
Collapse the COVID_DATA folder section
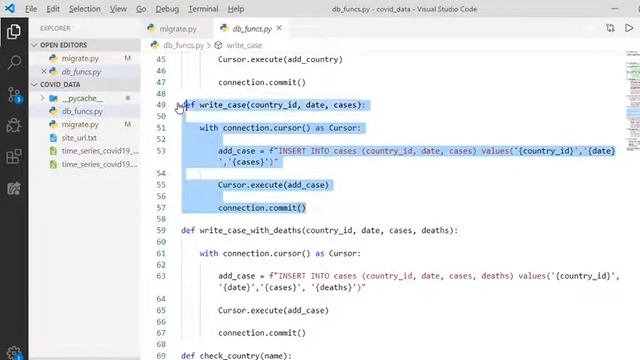(85, 84)
